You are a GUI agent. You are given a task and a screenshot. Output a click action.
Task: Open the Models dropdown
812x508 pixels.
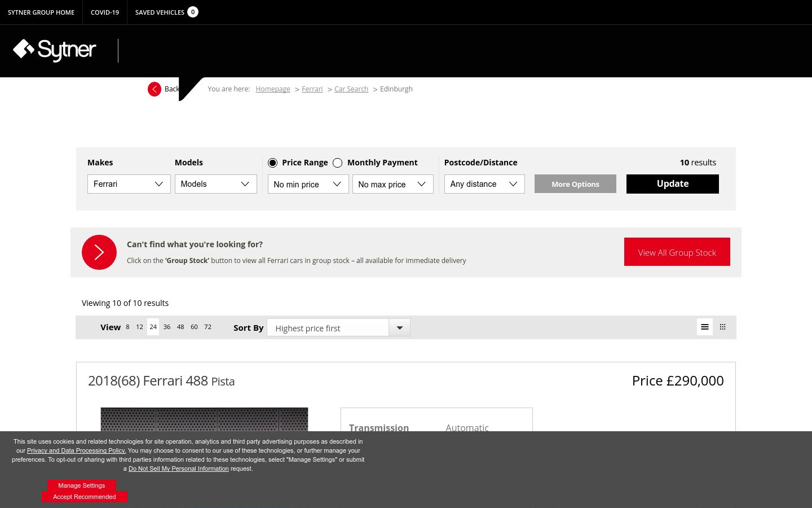point(216,184)
